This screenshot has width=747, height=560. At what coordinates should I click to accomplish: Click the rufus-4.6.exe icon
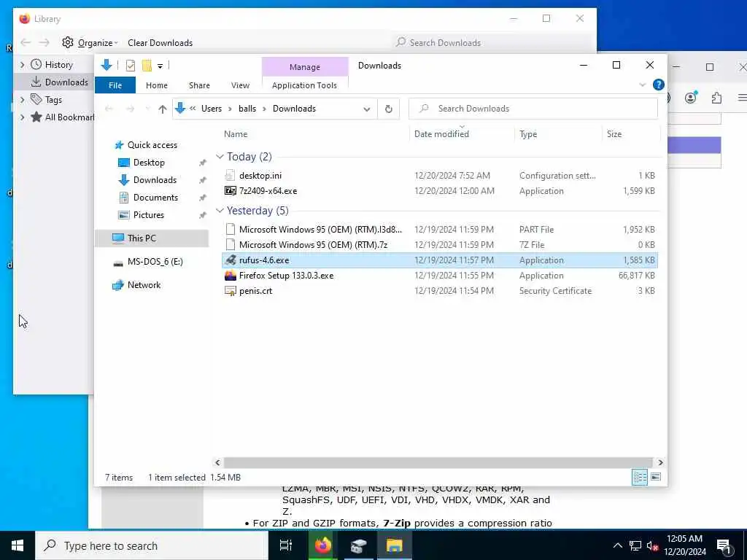pos(230,260)
